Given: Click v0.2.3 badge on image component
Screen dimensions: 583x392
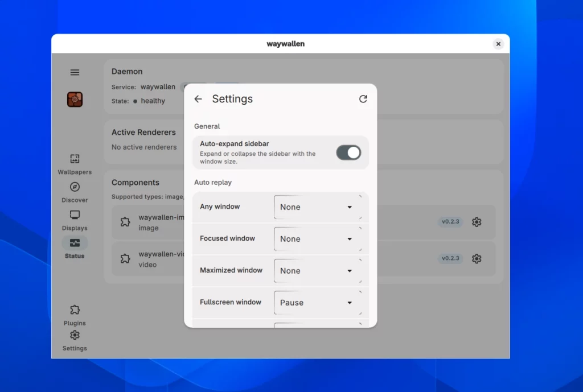Looking at the screenshot, I should pyautogui.click(x=450, y=221).
